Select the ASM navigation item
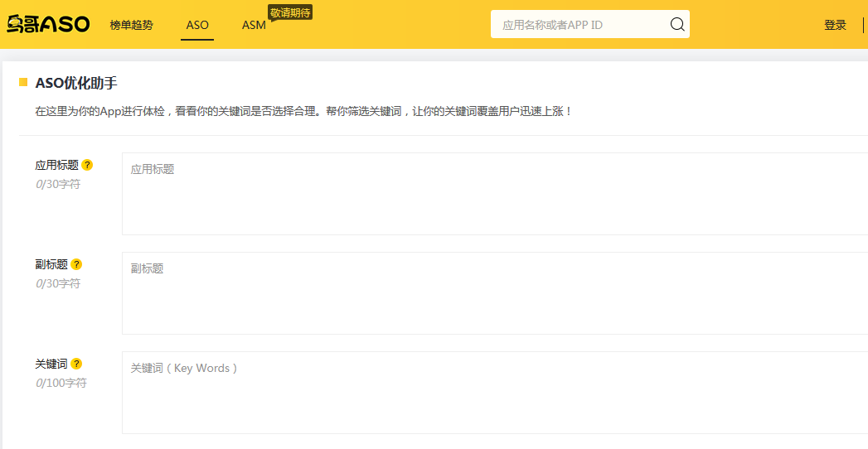 point(254,25)
